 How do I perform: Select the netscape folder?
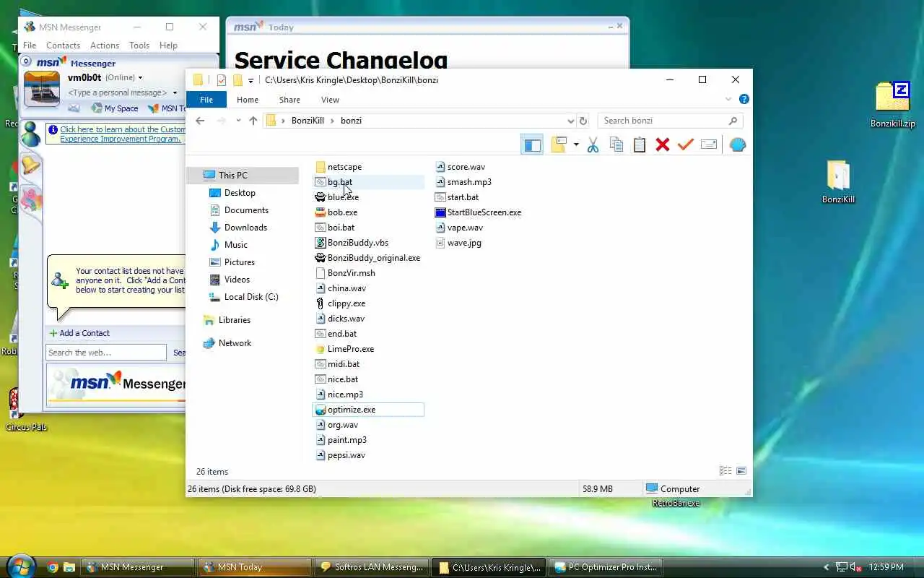click(x=344, y=167)
